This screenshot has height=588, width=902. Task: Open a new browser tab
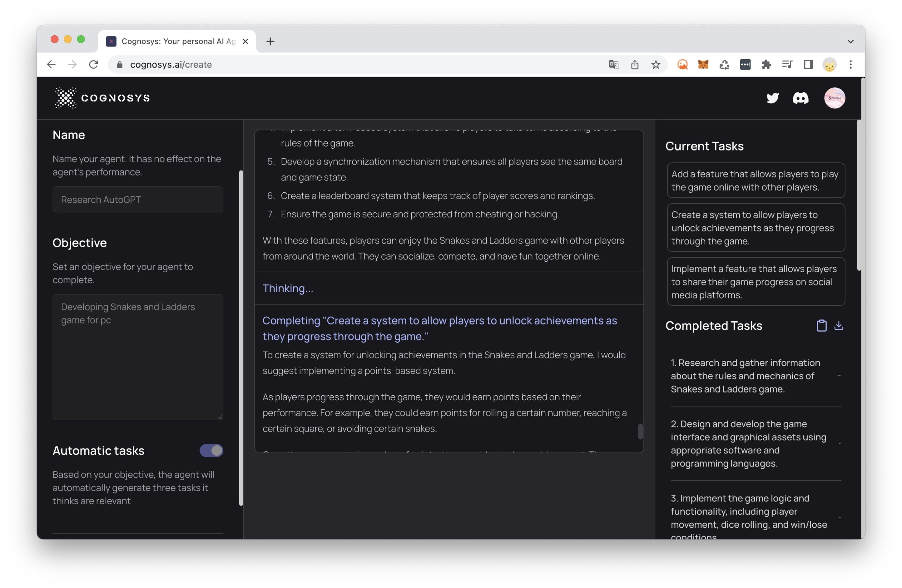tap(270, 41)
